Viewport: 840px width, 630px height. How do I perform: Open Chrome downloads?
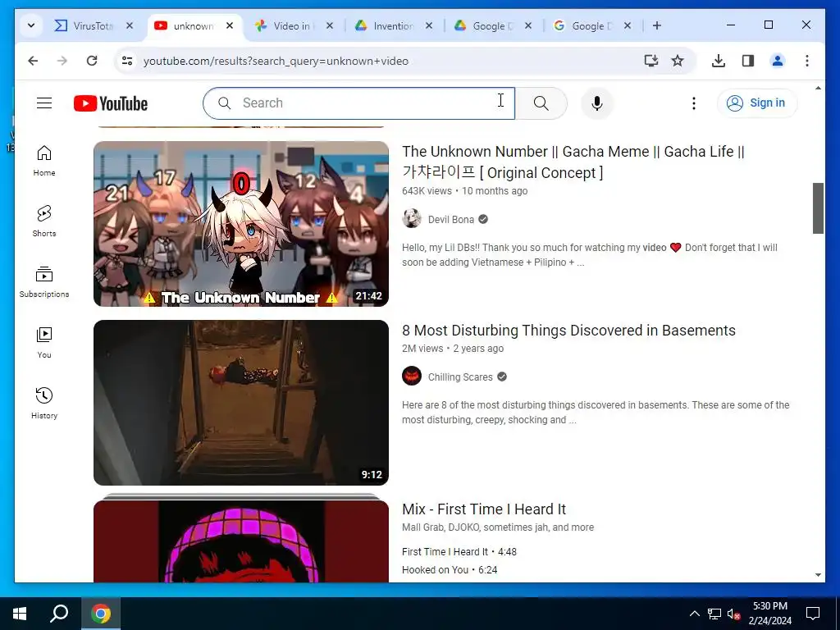click(x=719, y=61)
